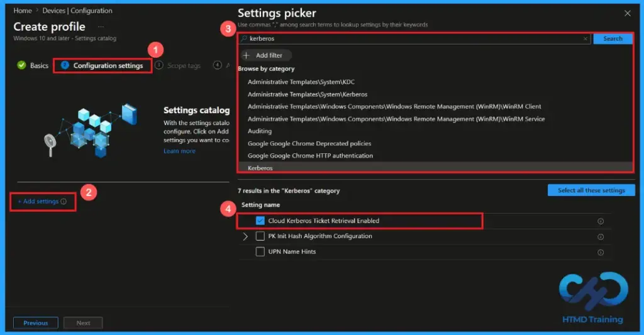The image size is (644, 335).
Task: Open info icon for Cloud Kerberos Ticket Retrieval
Action: 601,221
